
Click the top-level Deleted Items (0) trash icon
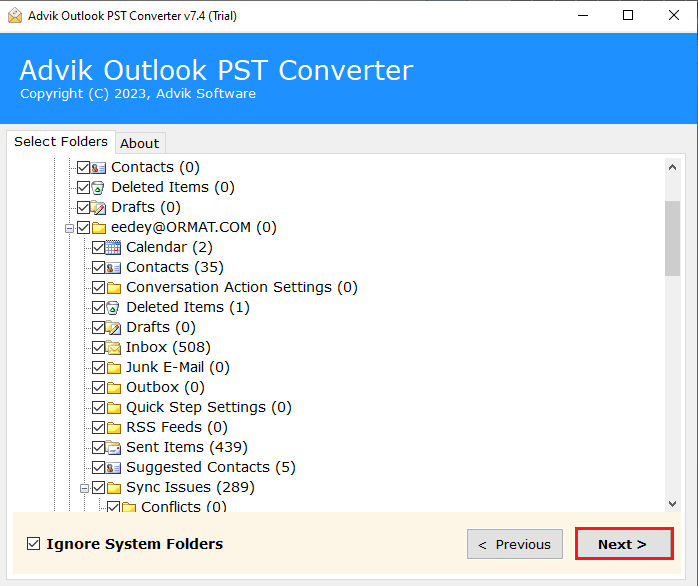pyautogui.click(x=98, y=187)
